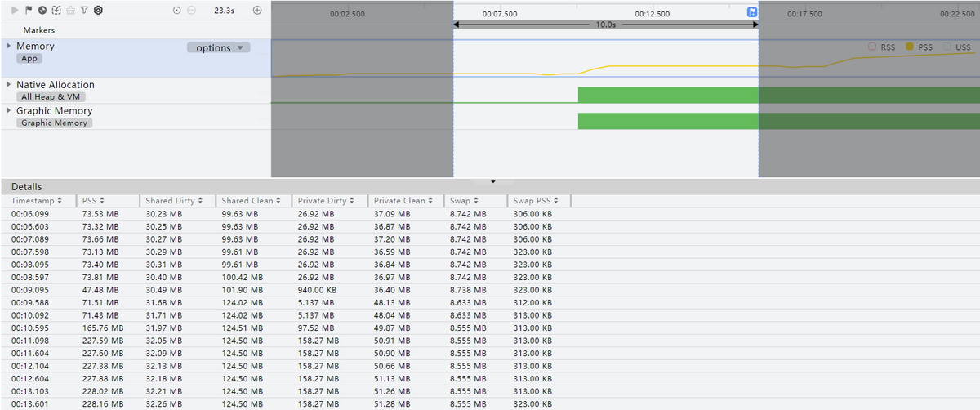Image resolution: width=980 pixels, height=410 pixels.
Task: Click the green Native Allocation timeline bar
Action: tap(668, 95)
